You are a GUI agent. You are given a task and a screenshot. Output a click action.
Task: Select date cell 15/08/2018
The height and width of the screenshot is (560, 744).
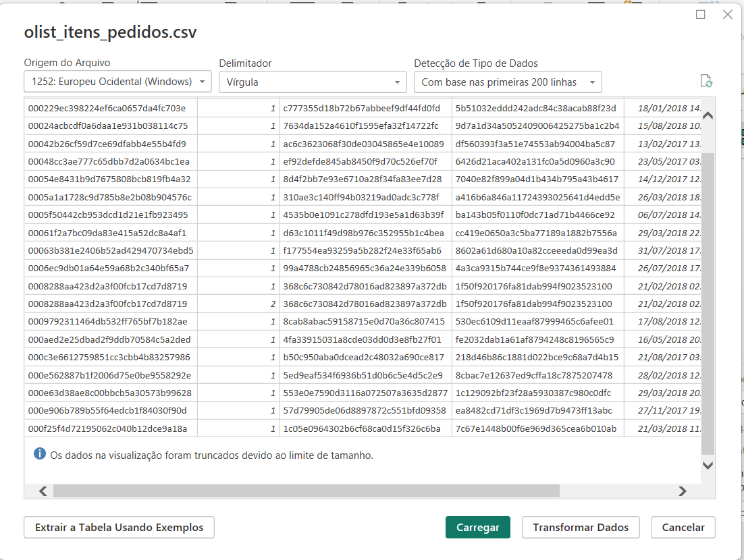663,125
